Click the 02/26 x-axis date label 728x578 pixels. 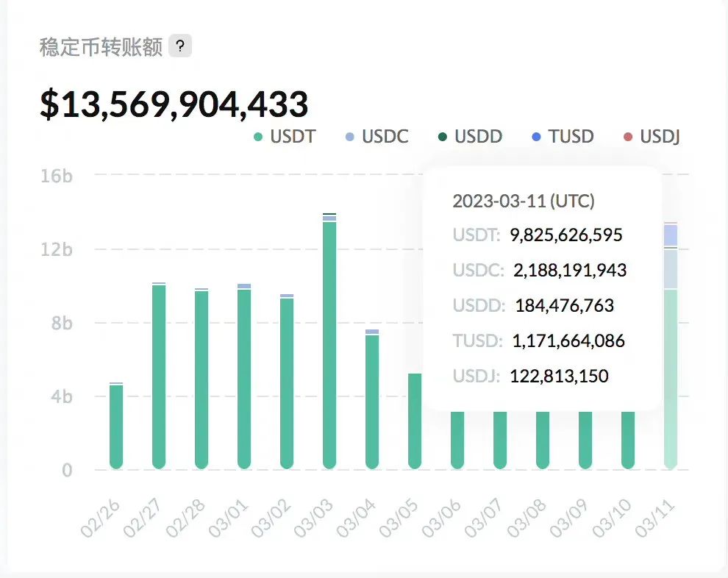tap(100, 518)
